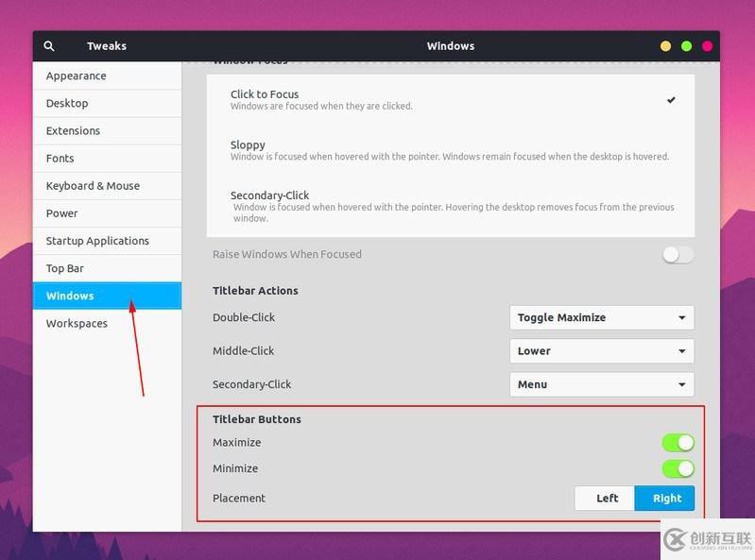The width and height of the screenshot is (755, 560).
Task: Select Click to Focus mode
Action: 450,99
